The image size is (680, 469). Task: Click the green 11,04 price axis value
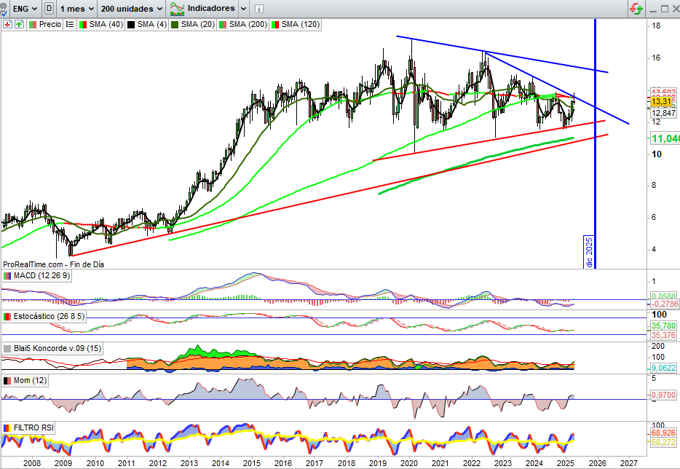(665, 139)
